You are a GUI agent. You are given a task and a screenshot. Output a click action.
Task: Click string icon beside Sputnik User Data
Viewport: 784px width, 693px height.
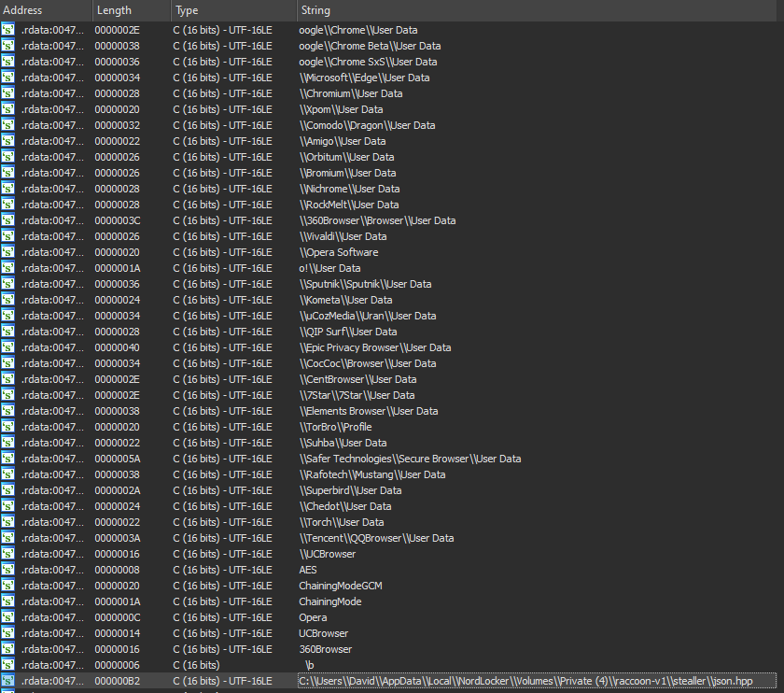(x=7, y=284)
